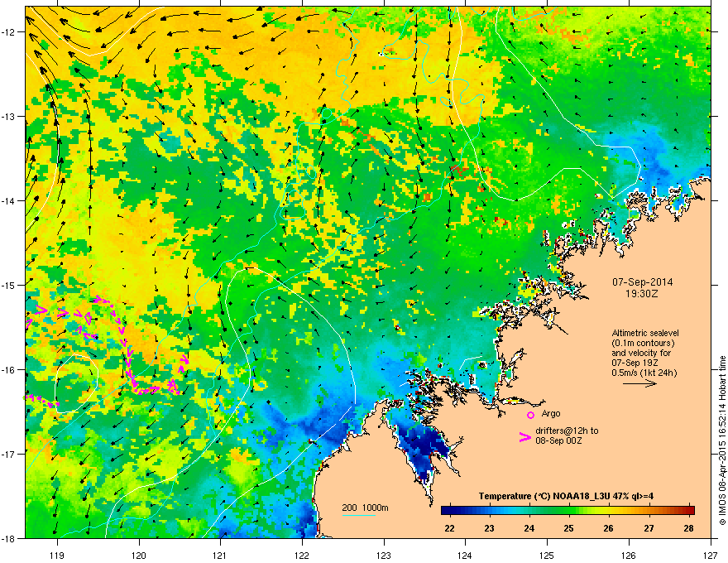Click the magenta Argo circle marker
728x563 pixels.
coord(530,415)
